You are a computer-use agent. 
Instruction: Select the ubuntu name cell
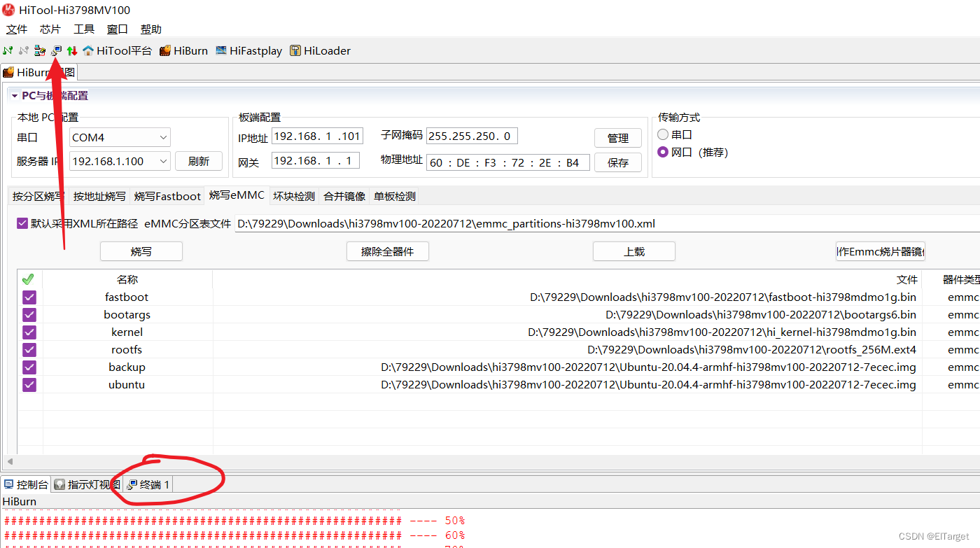[x=127, y=384]
